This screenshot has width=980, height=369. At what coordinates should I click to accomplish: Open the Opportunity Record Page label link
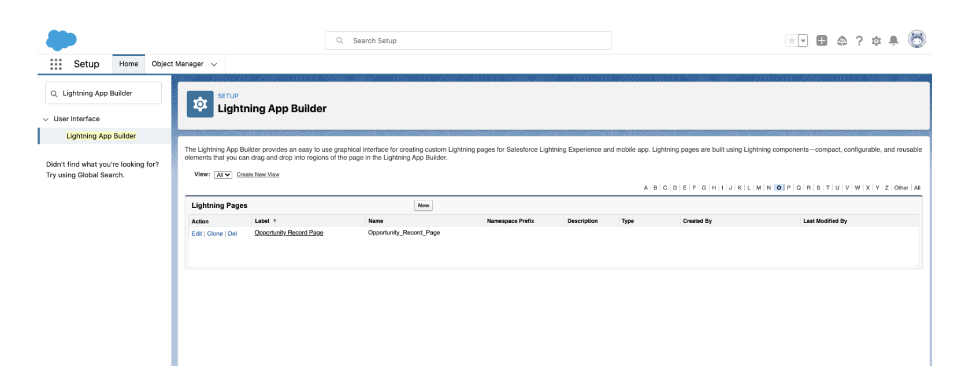[x=289, y=233]
